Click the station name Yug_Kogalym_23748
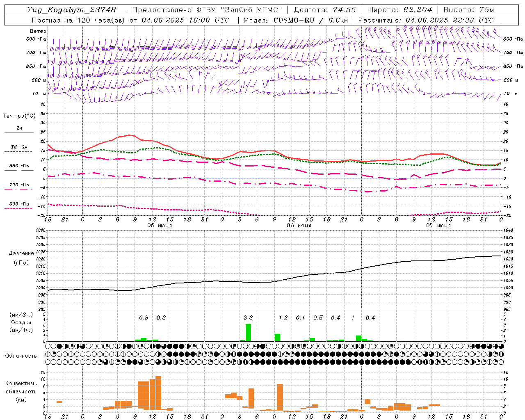The image size is (525, 420). (x=71, y=10)
